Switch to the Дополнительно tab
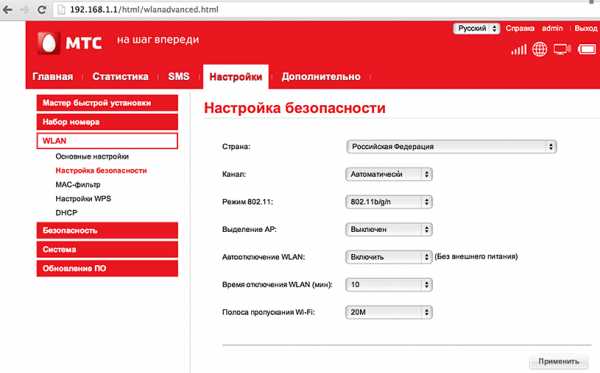 click(x=321, y=77)
